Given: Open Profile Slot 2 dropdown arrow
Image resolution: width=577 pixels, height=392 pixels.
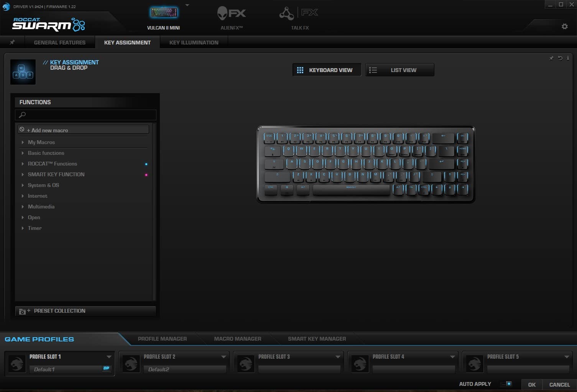Looking at the screenshot, I should click(224, 357).
